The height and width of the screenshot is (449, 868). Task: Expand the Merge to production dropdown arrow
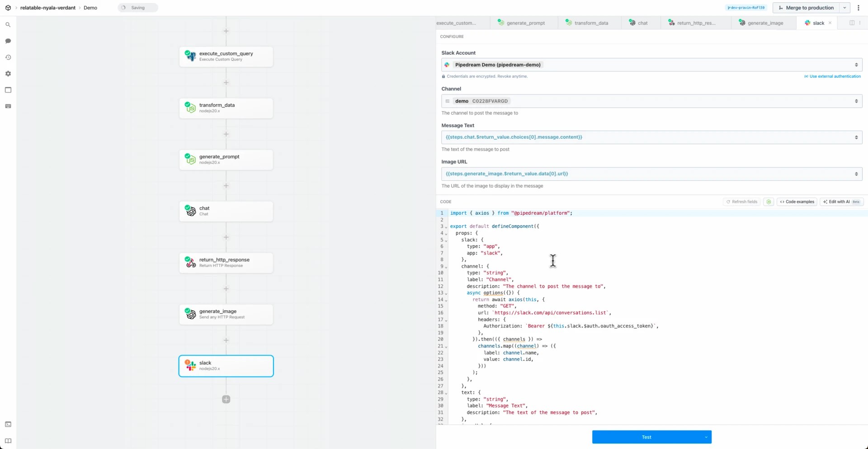pyautogui.click(x=845, y=8)
